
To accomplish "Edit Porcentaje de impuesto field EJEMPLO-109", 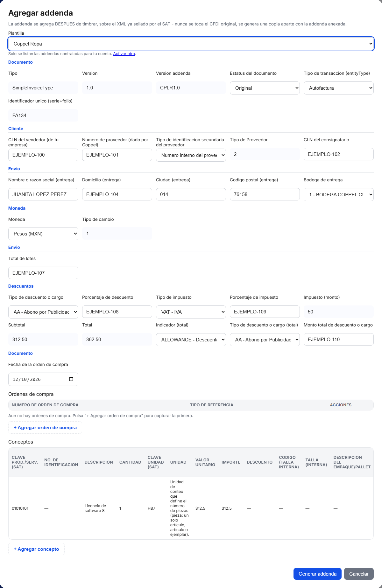I will [265, 312].
